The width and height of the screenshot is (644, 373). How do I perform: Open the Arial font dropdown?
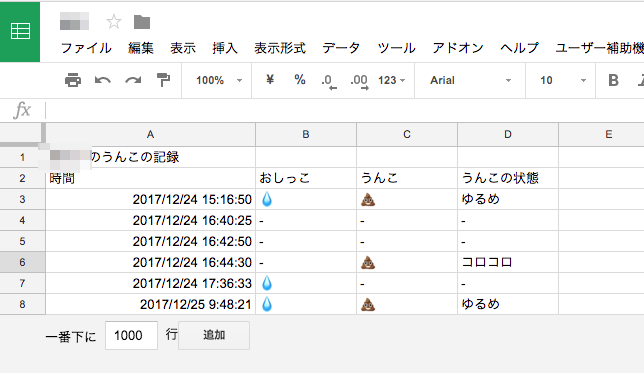coord(470,80)
